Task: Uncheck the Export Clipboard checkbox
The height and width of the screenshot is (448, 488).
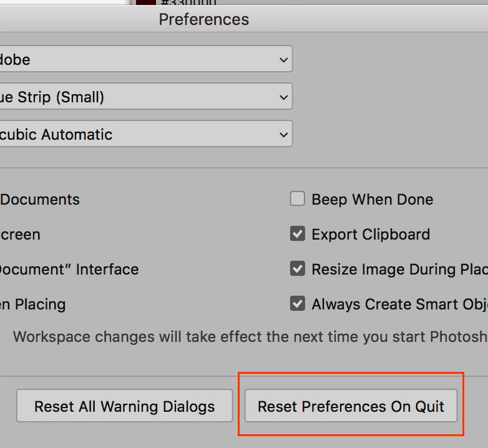Action: (298, 233)
